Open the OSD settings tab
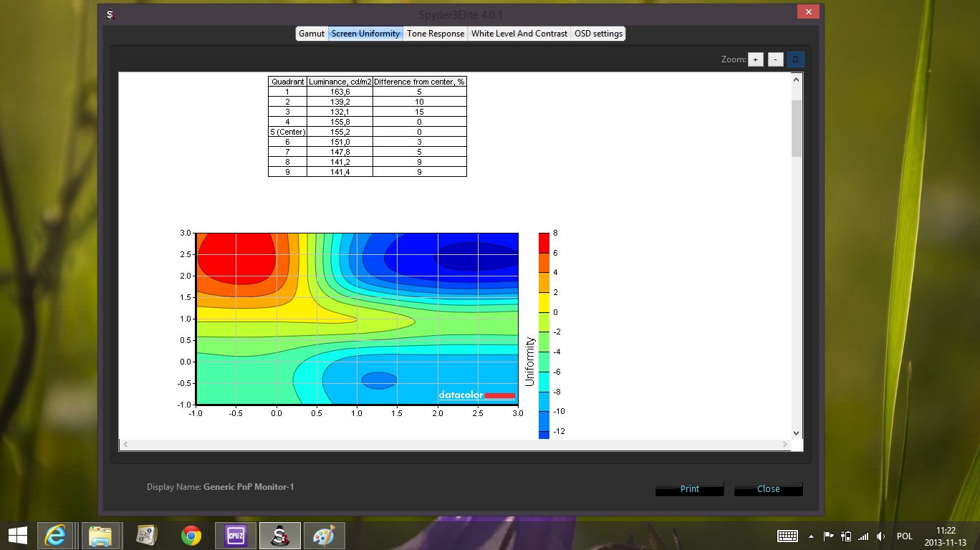 click(598, 34)
